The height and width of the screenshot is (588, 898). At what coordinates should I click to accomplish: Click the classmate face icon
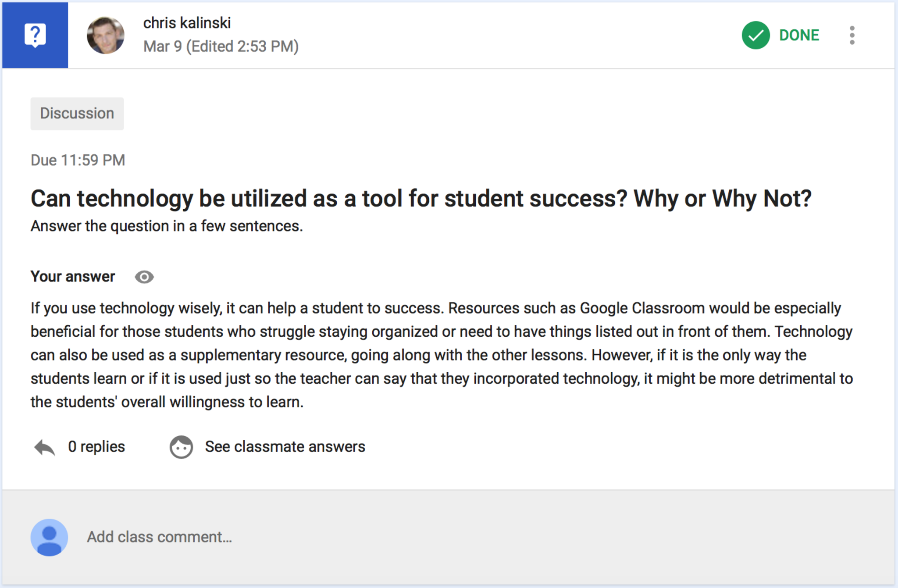click(181, 447)
